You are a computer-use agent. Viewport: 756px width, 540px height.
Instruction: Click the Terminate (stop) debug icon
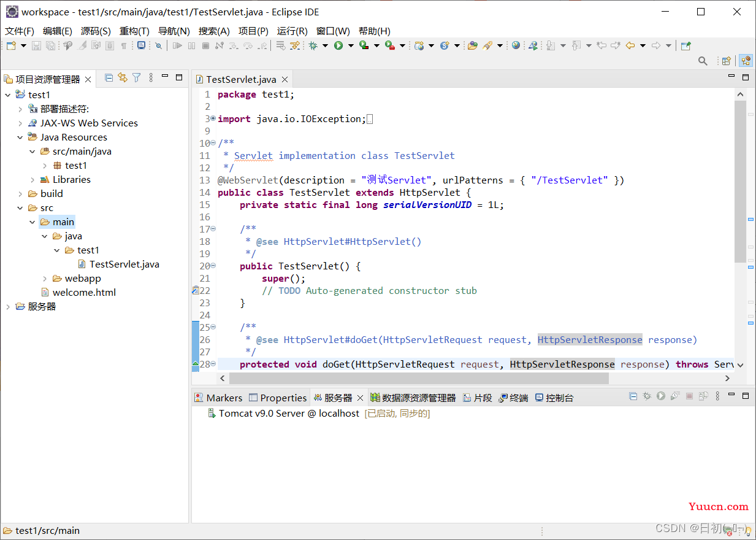pos(205,45)
